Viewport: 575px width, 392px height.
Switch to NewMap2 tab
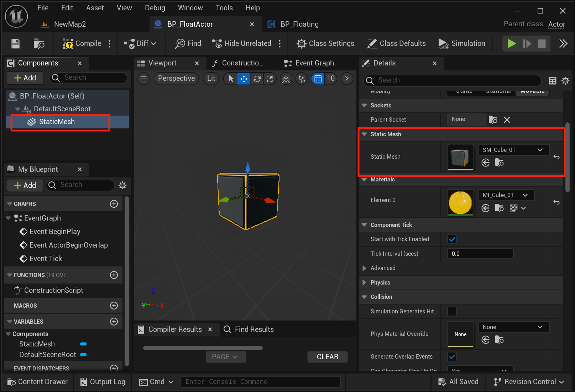click(x=64, y=24)
